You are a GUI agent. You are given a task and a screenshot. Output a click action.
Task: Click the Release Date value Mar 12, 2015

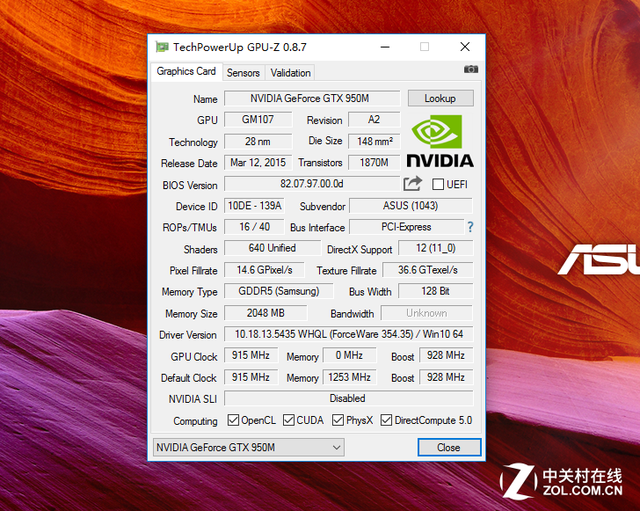tap(258, 162)
